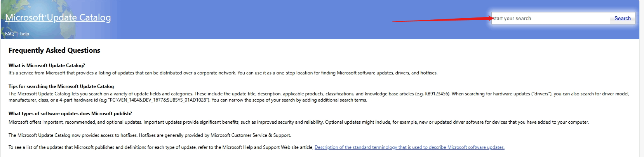Viewport: 644px width, 157px height.
Task: Click the "What types of software updates" heading
Action: pos(70,114)
